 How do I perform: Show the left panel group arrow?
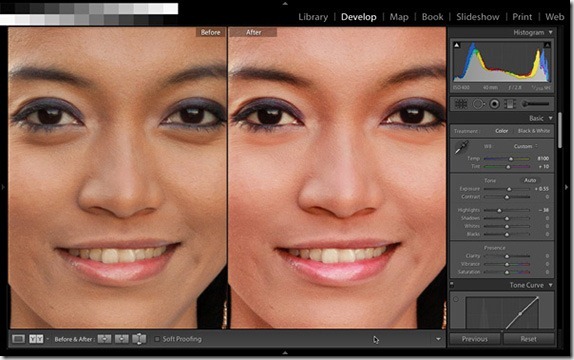[x=3, y=187]
